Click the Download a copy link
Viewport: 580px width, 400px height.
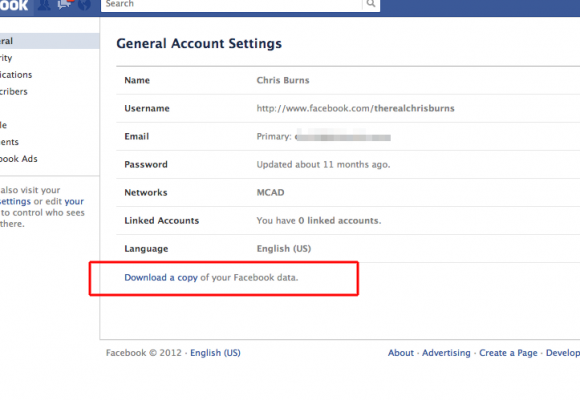(x=161, y=278)
